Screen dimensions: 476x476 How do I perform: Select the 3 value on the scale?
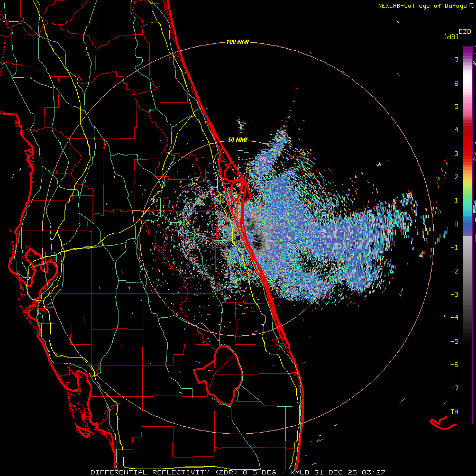coord(456,153)
